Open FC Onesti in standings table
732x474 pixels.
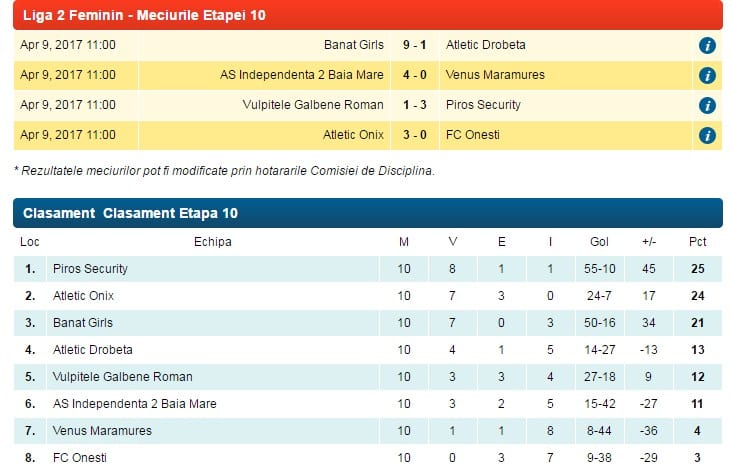[79, 458]
